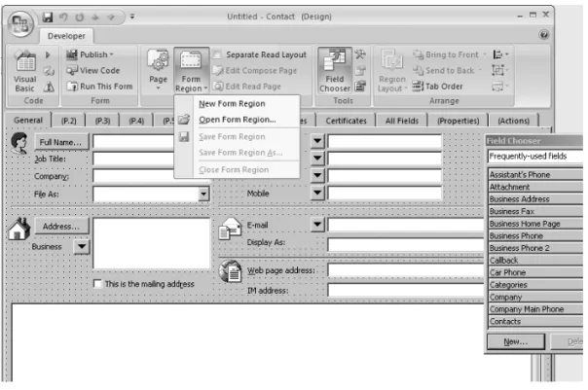Switch to the (P.3) form tab
Image resolution: width=588 pixels, height=390 pixels.
pos(102,121)
